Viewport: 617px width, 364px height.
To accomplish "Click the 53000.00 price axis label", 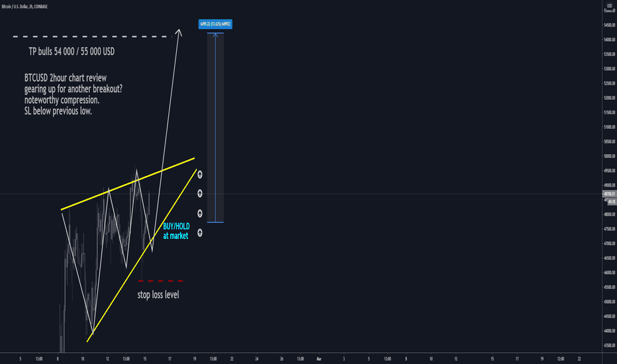I will pos(609,69).
